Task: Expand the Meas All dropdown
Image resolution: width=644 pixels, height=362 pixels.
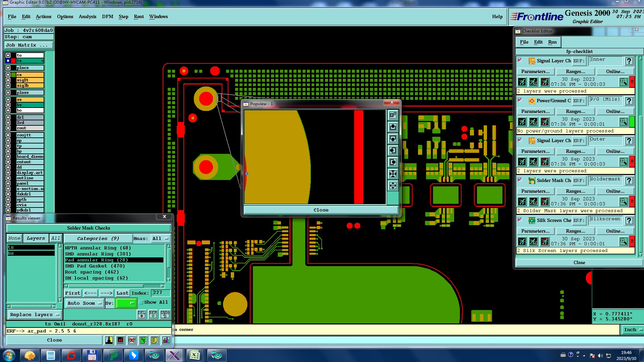Action: pos(160,239)
